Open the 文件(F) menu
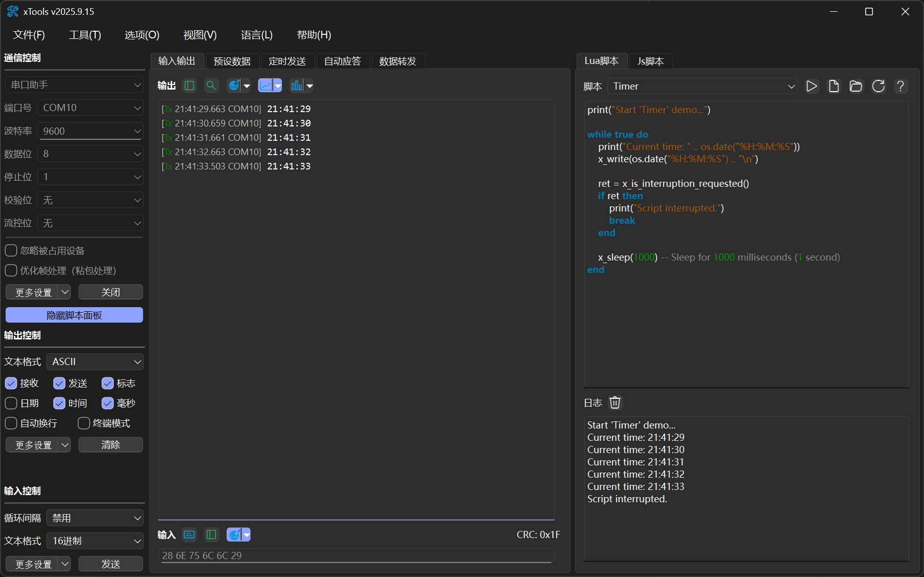Image resolution: width=924 pixels, height=577 pixels. [x=29, y=35]
